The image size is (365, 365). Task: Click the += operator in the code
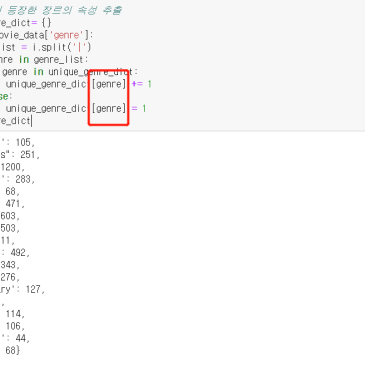(137, 84)
